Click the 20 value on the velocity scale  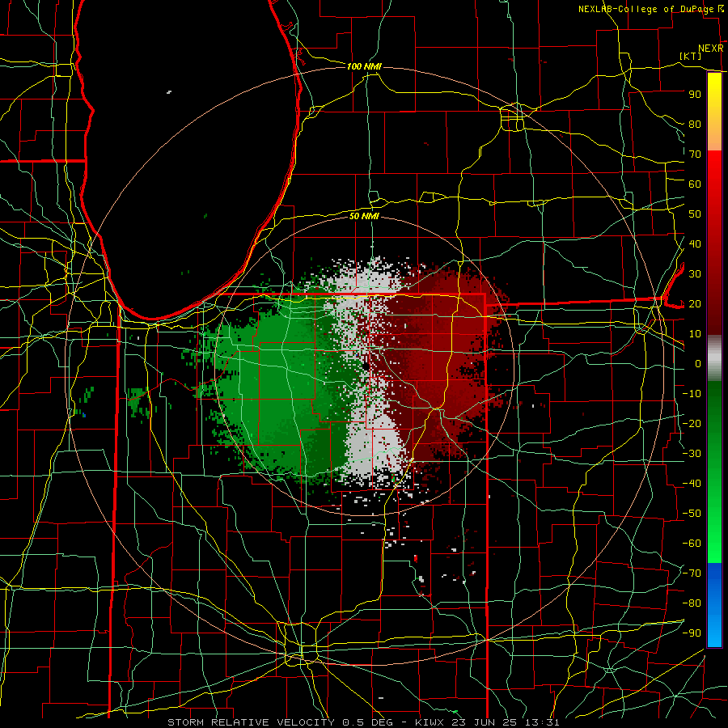695,304
